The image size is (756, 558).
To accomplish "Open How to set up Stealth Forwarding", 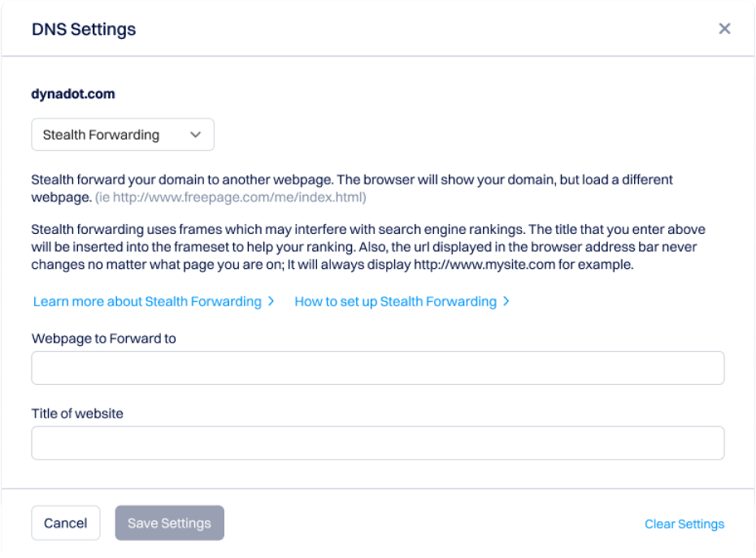I will pyautogui.click(x=395, y=301).
